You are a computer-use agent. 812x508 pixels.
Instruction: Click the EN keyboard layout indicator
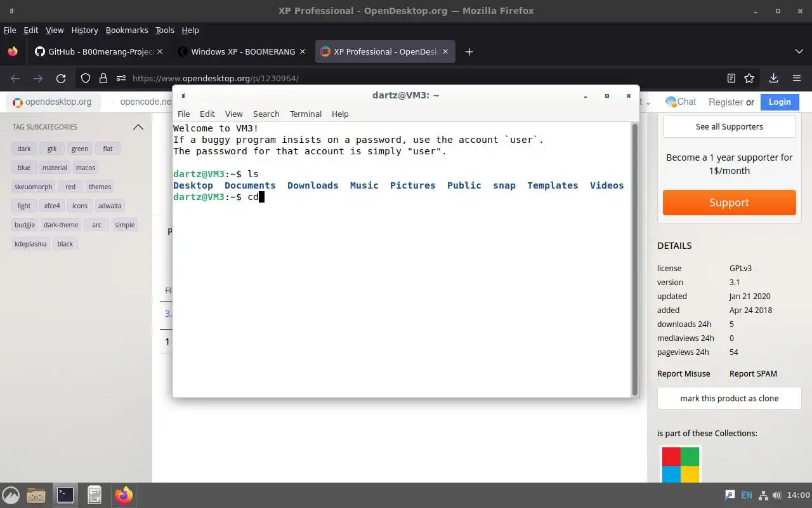[x=747, y=495]
